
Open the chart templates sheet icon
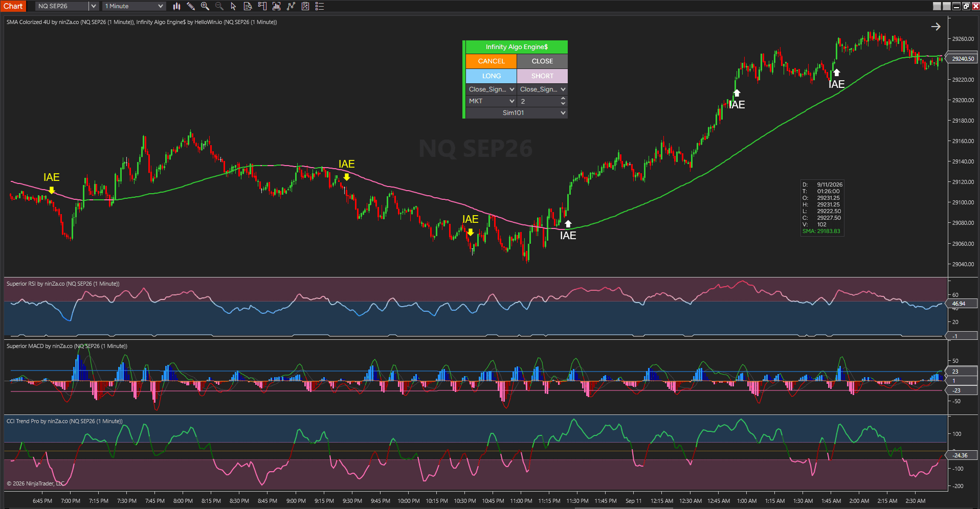click(x=305, y=6)
